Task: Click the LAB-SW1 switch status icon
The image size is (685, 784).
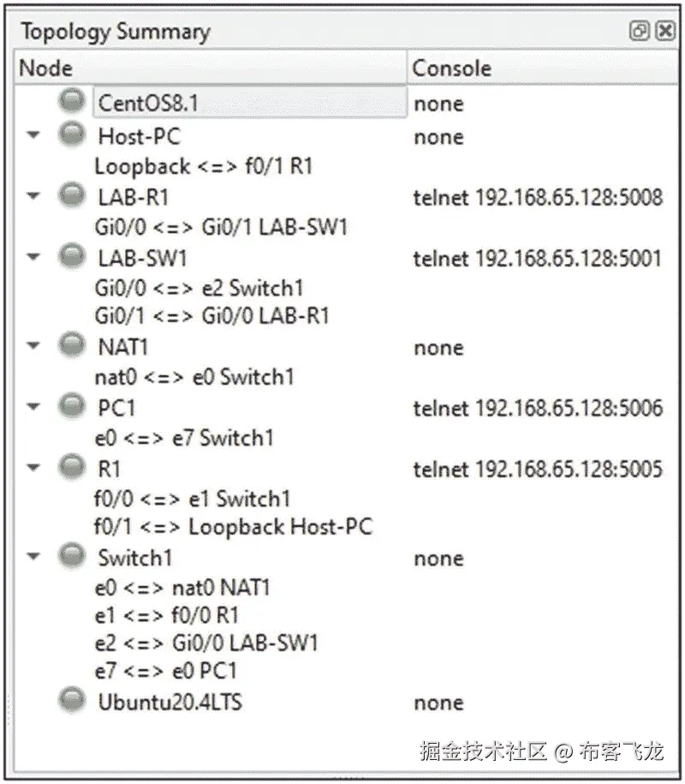Action: point(71,254)
